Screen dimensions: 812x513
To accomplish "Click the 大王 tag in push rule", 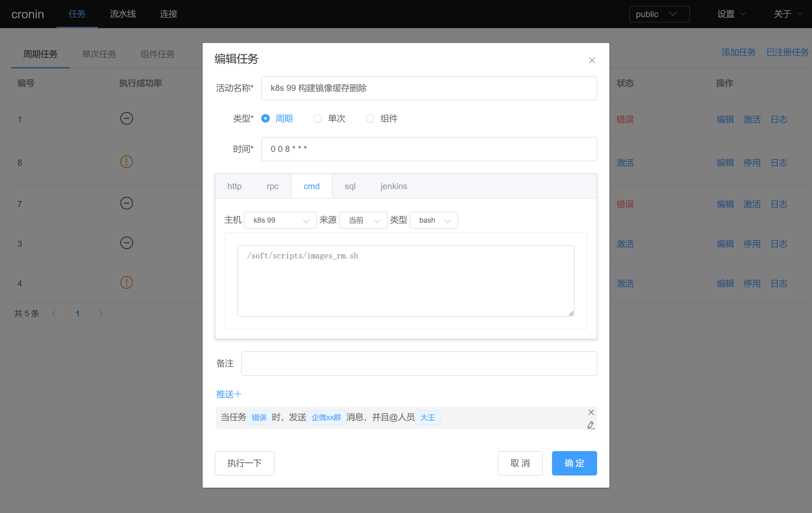I will click(427, 418).
